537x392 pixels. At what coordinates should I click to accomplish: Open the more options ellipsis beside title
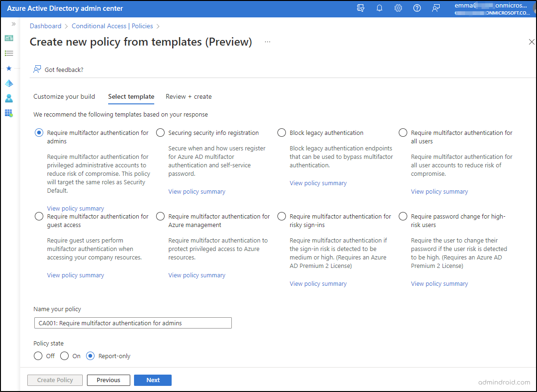click(268, 42)
